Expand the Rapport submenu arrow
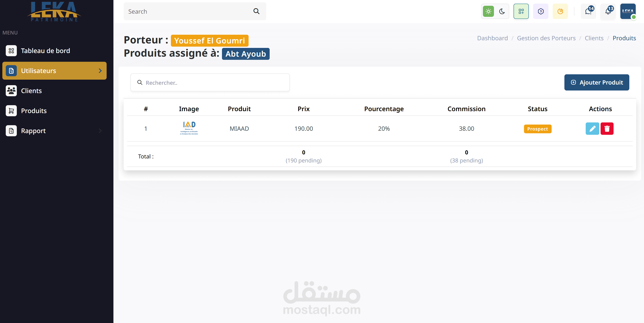This screenshot has height=323, width=644. pos(100,131)
